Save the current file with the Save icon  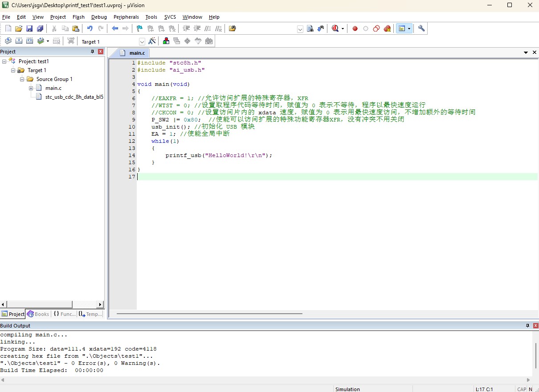coord(29,28)
